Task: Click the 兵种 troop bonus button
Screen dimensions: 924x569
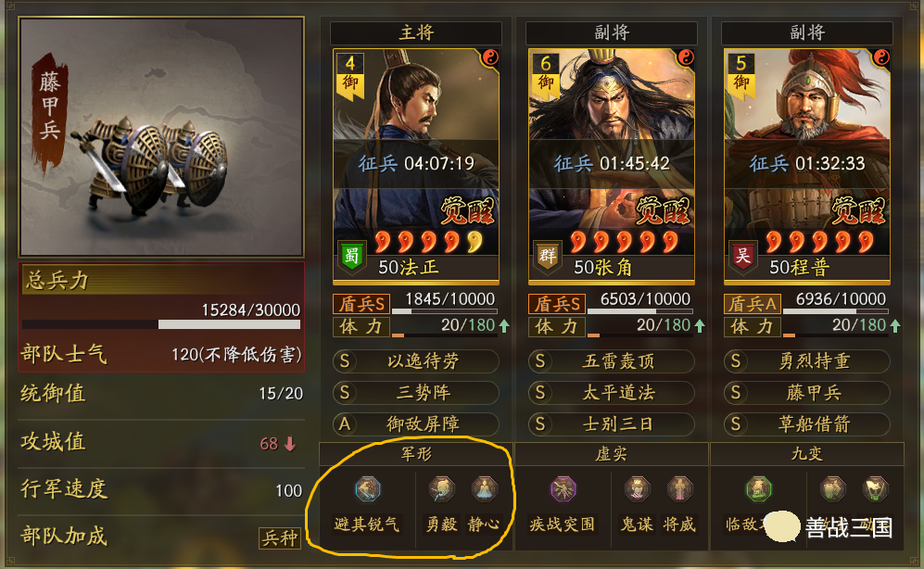Action: (280, 537)
